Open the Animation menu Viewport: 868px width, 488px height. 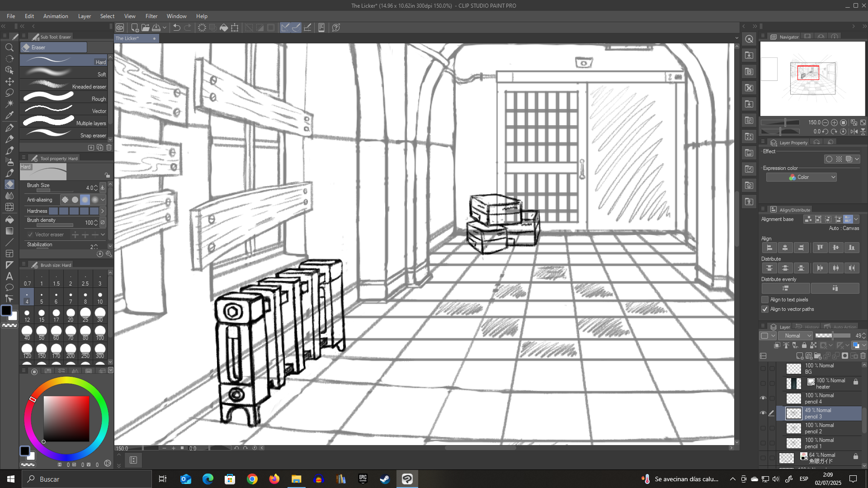(56, 16)
